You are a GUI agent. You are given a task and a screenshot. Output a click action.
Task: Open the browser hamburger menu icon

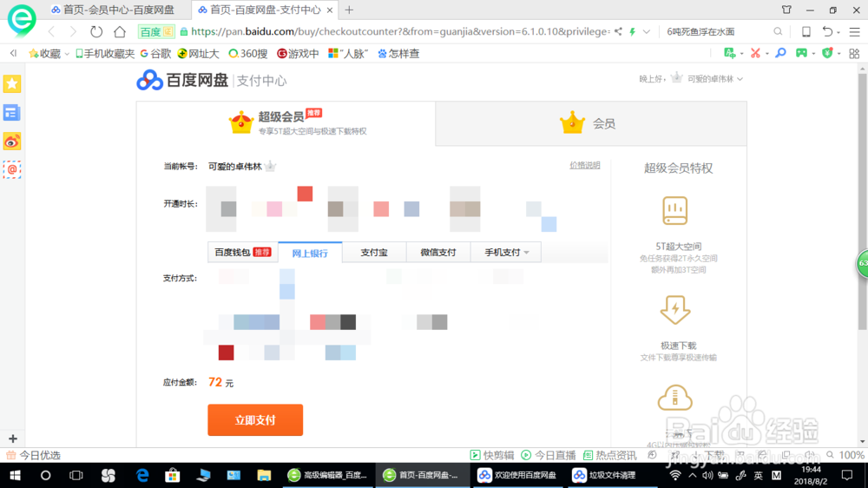(855, 31)
